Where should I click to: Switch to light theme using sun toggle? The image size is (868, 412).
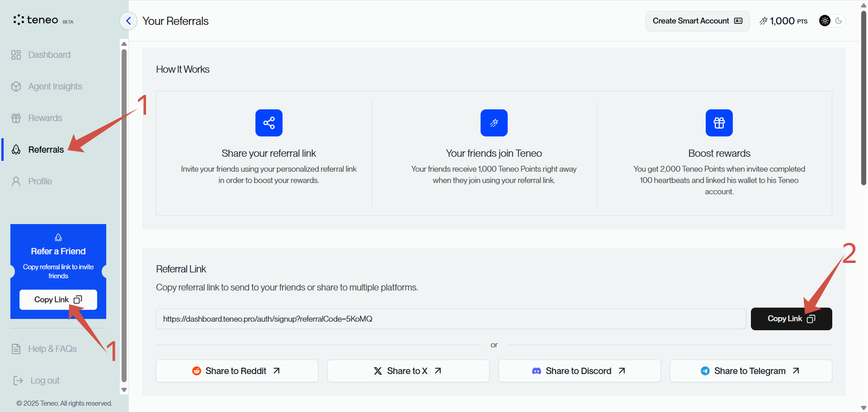pos(825,21)
